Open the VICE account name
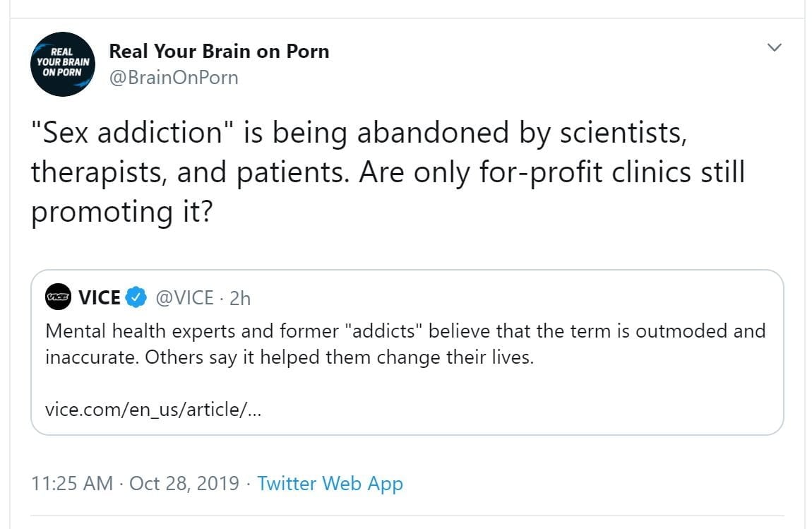The height and width of the screenshot is (529, 812). pos(100,298)
